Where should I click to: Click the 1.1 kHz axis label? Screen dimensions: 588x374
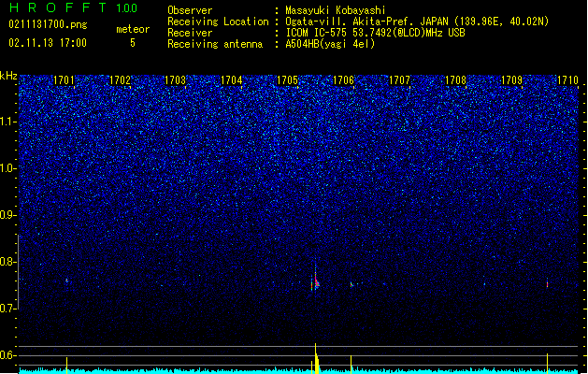click(8, 122)
